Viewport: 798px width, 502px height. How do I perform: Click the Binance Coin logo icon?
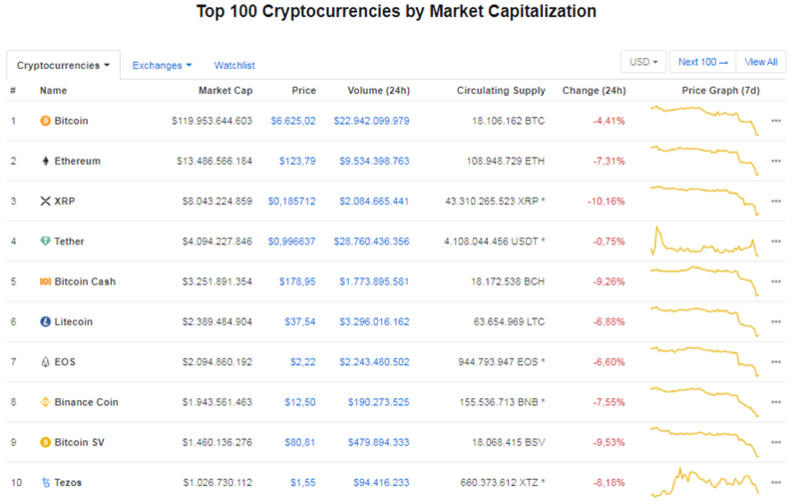(x=44, y=402)
